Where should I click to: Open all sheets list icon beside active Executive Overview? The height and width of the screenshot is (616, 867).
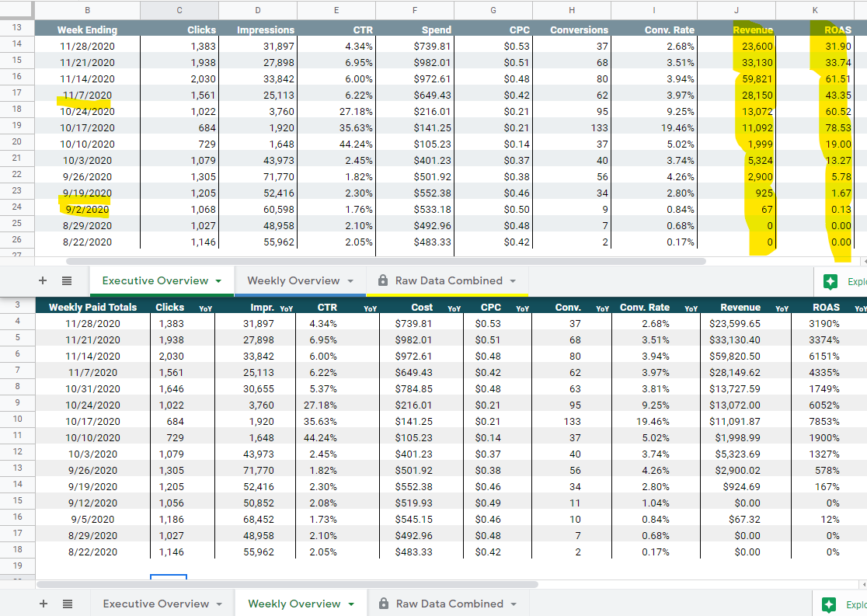(x=67, y=280)
